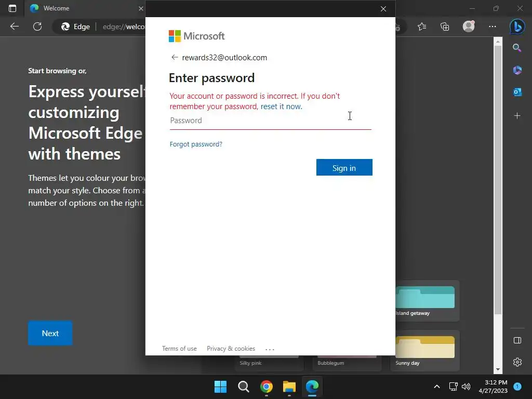Add a sidebar app with plus icon

click(517, 116)
